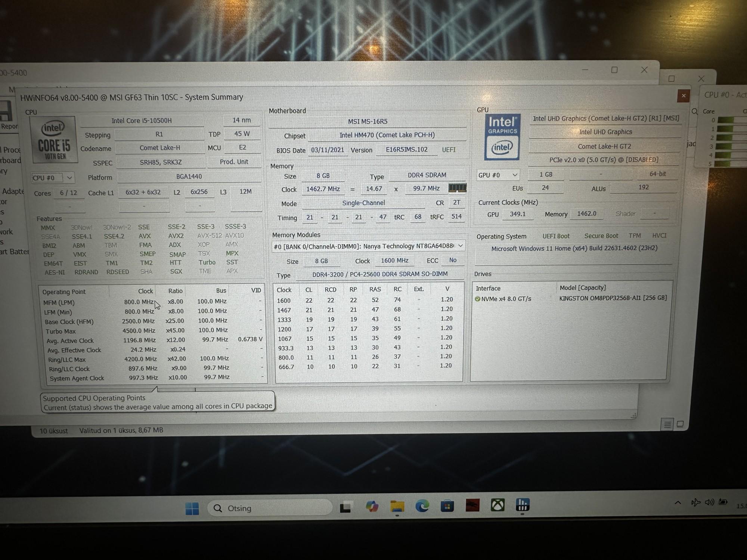The height and width of the screenshot is (560, 747).
Task: Minimize the background HWiNFO main window
Action: point(585,70)
